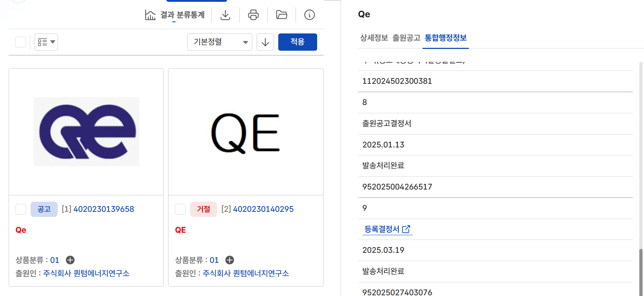Toggle sort direction arrow button

tap(265, 42)
